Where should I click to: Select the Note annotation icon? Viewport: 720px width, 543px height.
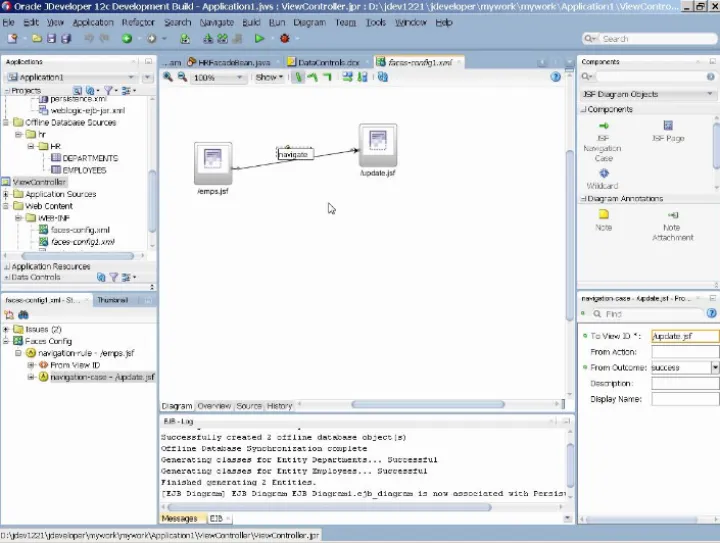603,215
